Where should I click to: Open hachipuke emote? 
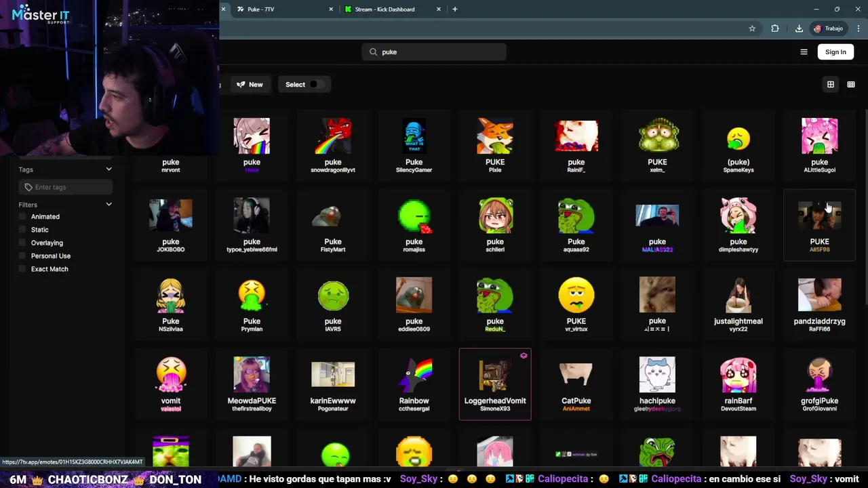(x=657, y=384)
